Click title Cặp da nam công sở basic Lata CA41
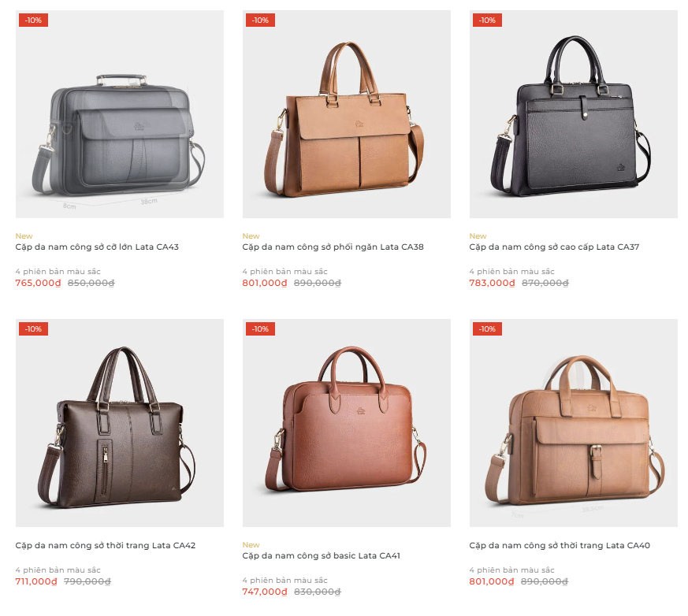 (x=322, y=555)
